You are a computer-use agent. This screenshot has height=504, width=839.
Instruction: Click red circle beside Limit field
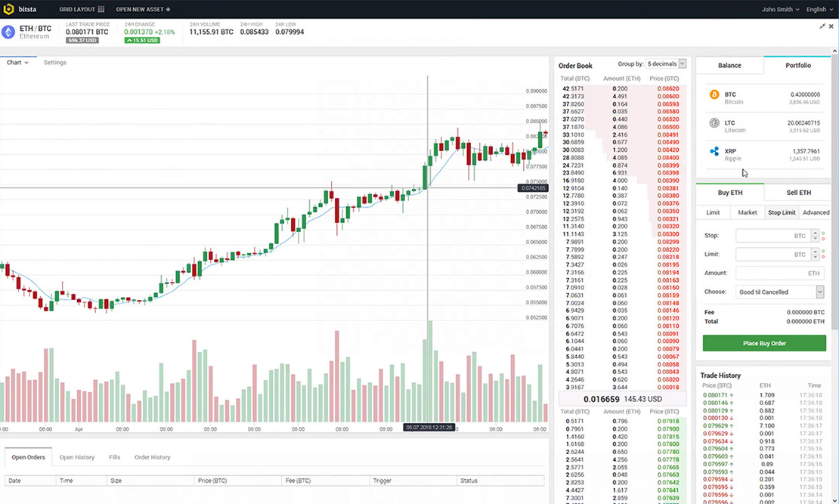click(823, 258)
